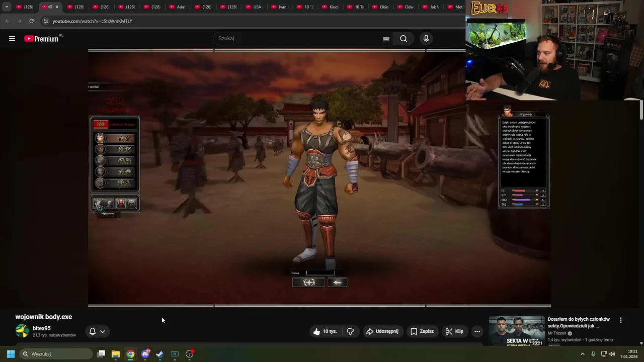Click the Wyszukaj taskbar search box
Image resolution: width=644 pixels, height=362 pixels.
click(x=56, y=354)
